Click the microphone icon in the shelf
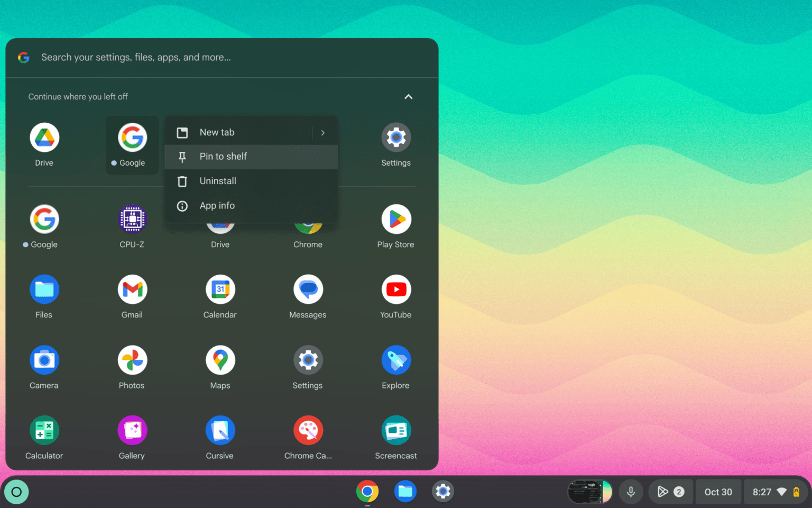The image size is (812, 508). point(631,492)
